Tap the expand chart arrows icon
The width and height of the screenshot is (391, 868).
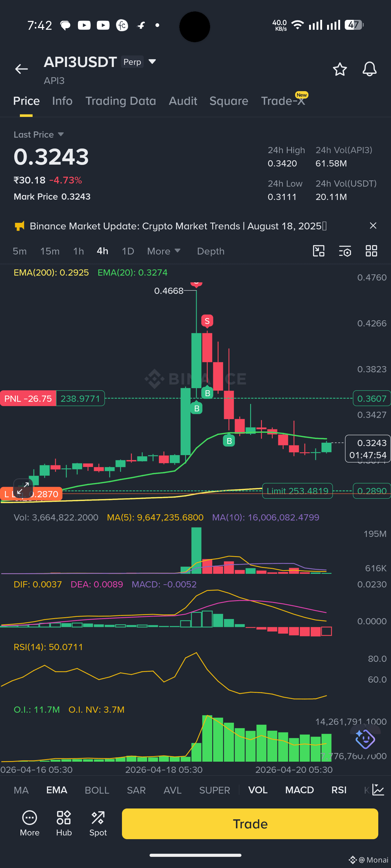click(x=23, y=488)
